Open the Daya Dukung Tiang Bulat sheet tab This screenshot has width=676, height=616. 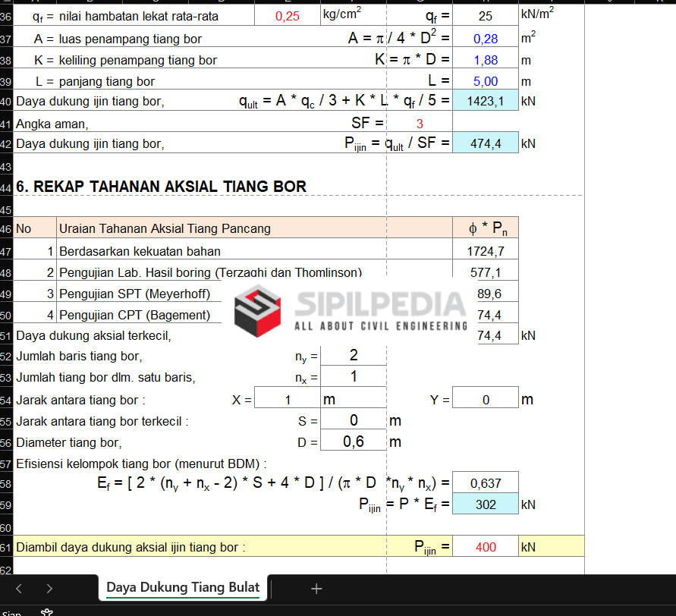click(183, 587)
